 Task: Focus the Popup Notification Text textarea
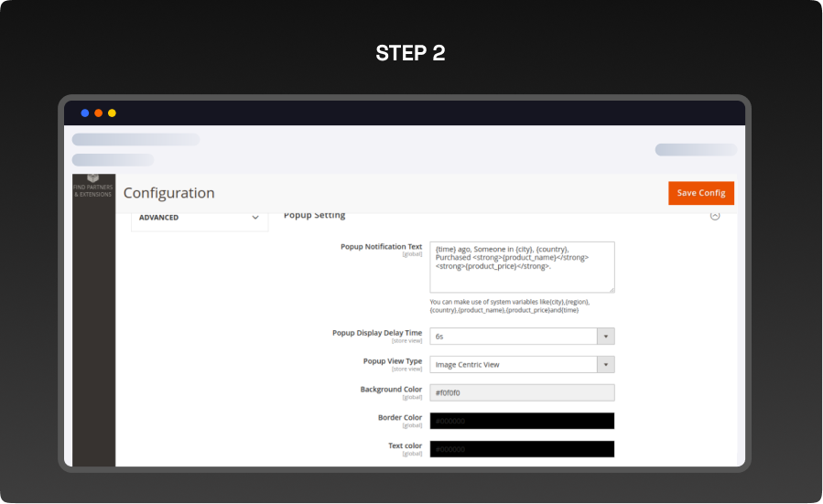pyautogui.click(x=522, y=266)
